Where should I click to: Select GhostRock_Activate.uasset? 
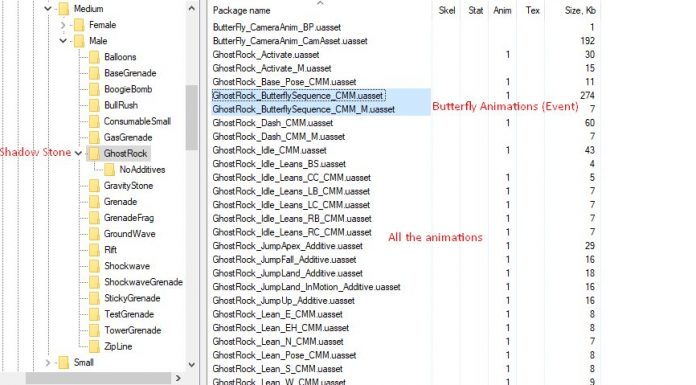tap(266, 55)
